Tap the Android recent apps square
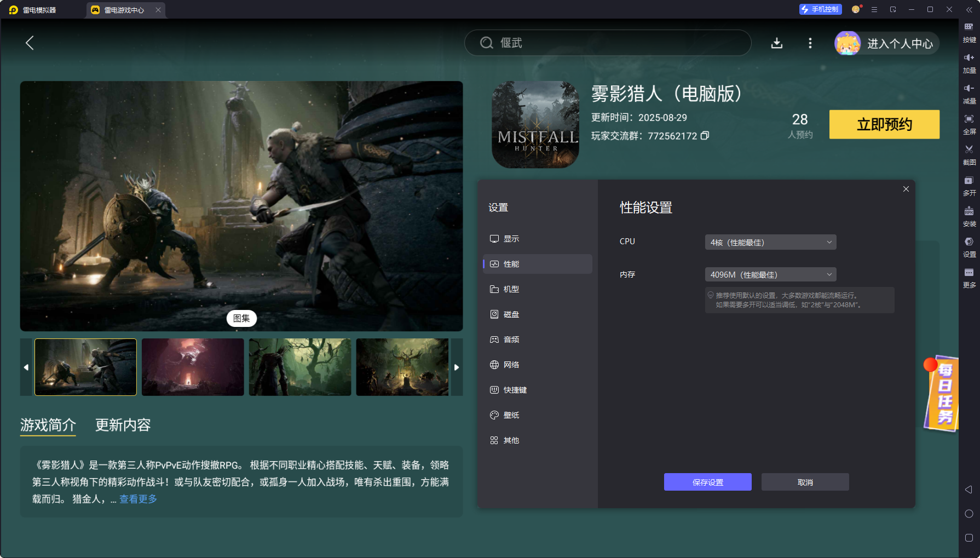 point(969,538)
